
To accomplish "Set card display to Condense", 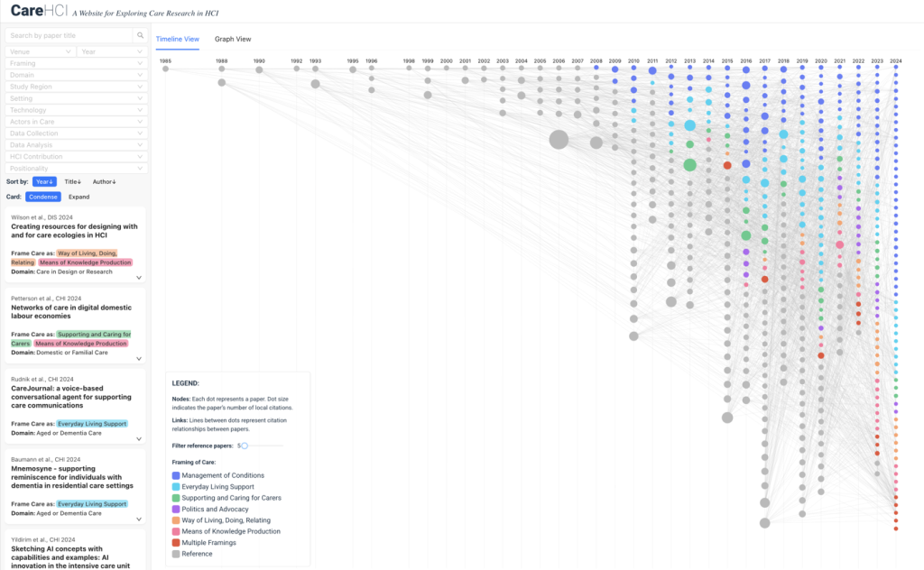I will 42,197.
